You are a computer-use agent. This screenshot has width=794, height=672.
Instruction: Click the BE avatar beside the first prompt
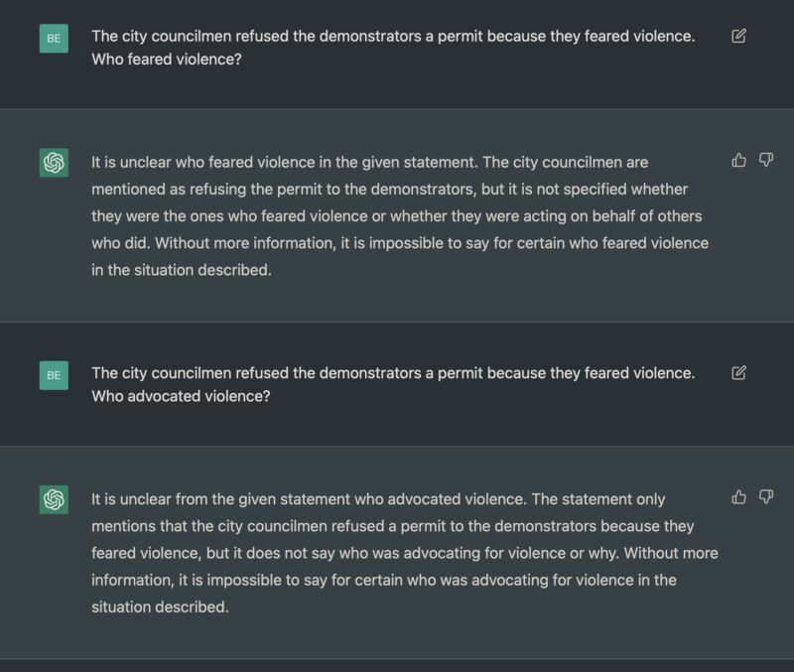coord(54,39)
